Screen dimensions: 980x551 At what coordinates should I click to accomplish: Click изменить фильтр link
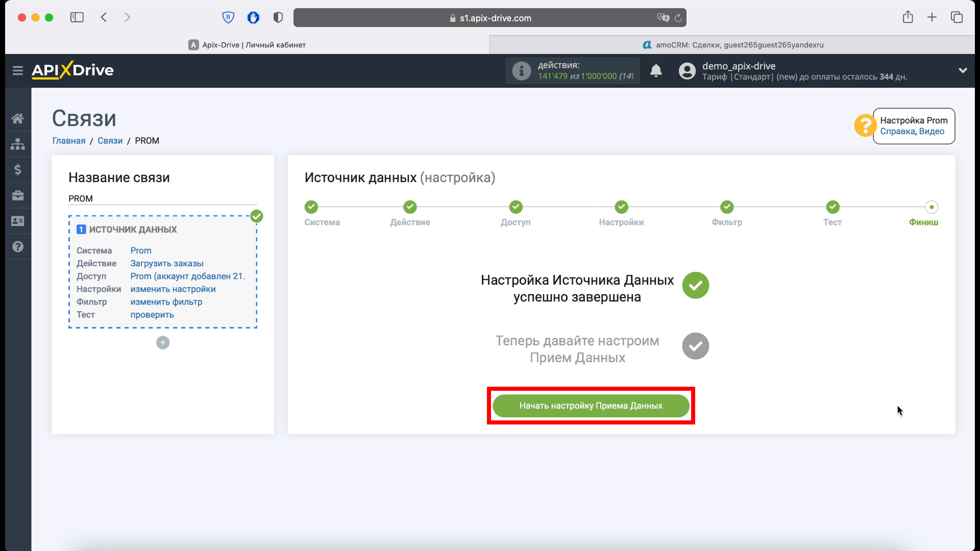click(x=166, y=302)
